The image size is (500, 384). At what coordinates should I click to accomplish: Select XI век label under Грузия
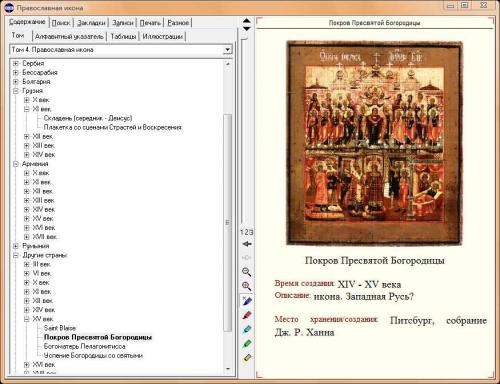pyautogui.click(x=42, y=109)
